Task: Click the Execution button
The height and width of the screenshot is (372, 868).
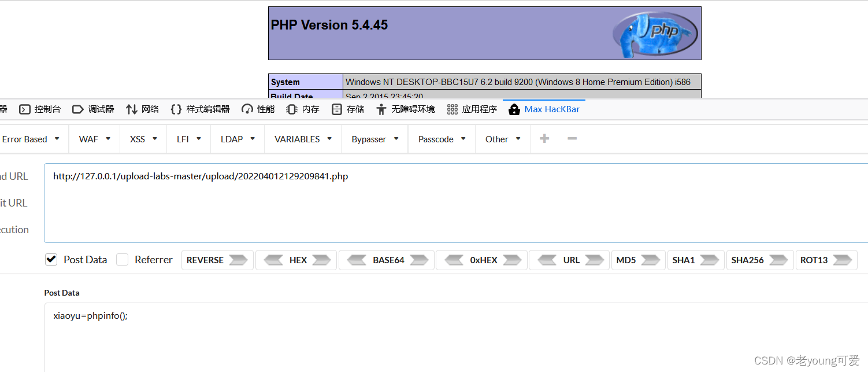Action: (x=14, y=230)
